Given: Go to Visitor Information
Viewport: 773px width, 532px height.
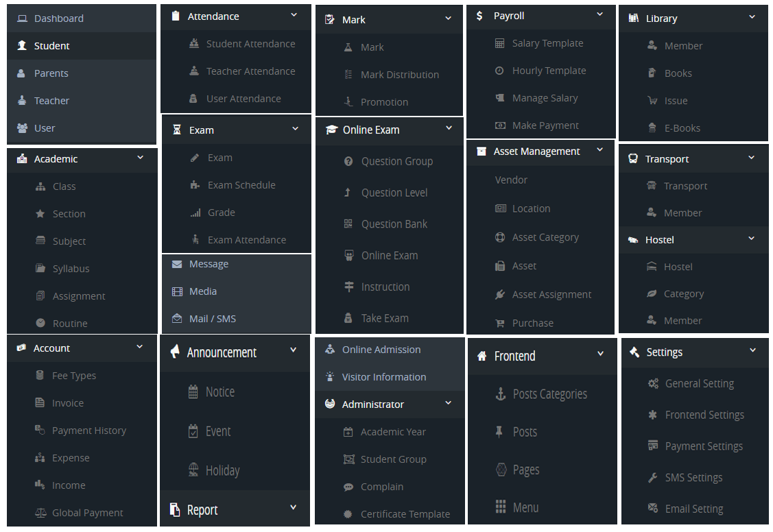Looking at the screenshot, I should pos(383,377).
